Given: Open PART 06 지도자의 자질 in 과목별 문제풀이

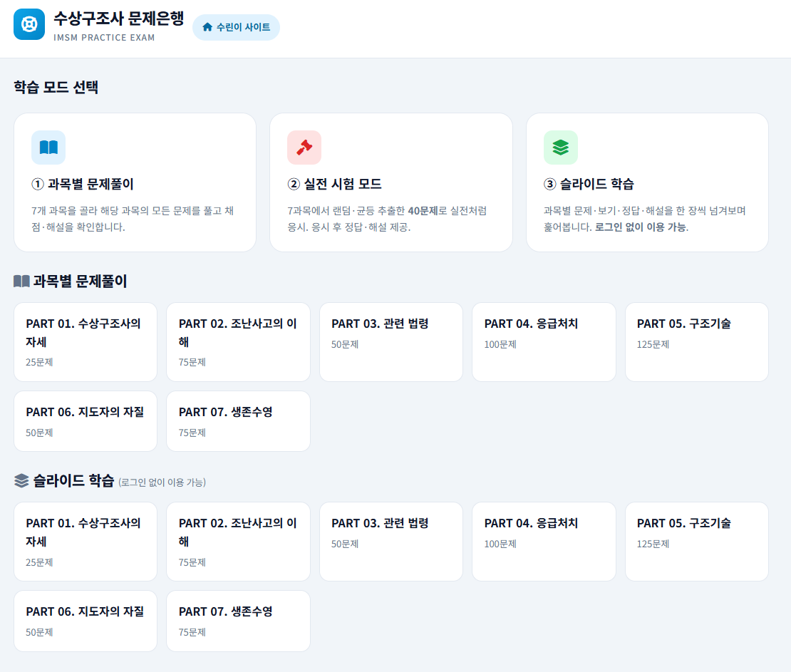Looking at the screenshot, I should point(86,421).
